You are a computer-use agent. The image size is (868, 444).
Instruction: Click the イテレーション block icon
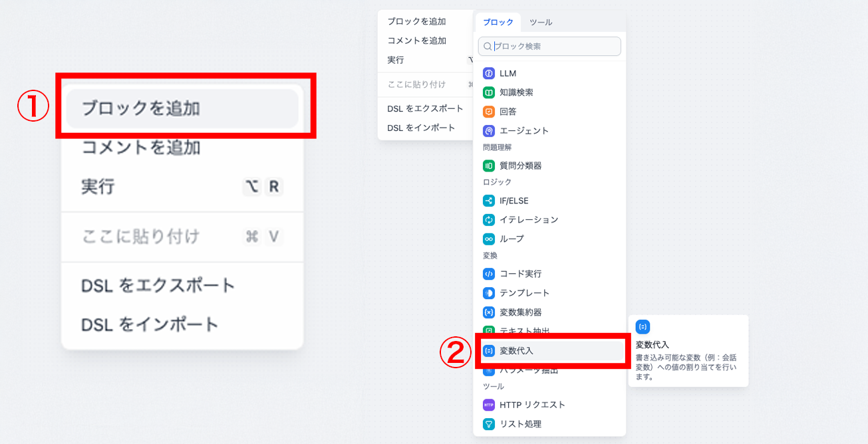pyautogui.click(x=489, y=220)
